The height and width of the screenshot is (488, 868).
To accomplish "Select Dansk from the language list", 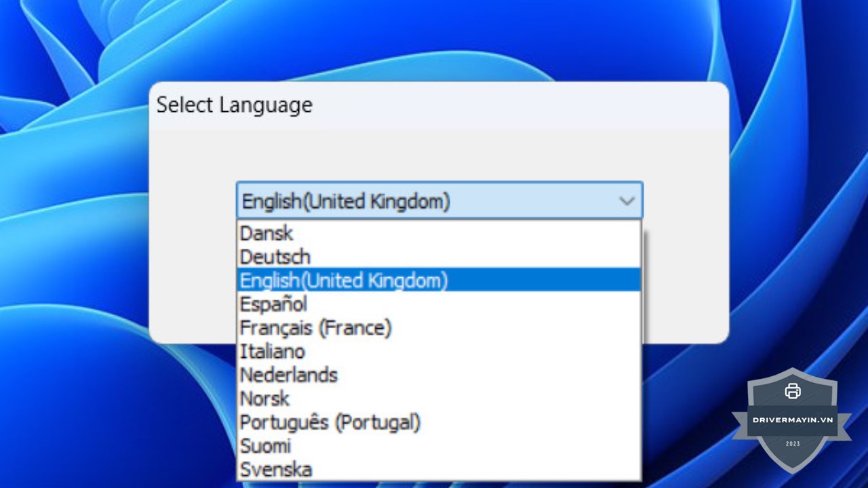I will click(267, 233).
